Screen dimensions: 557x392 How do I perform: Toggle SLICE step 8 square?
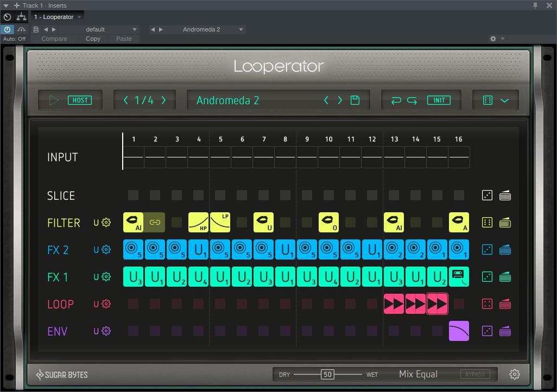click(x=285, y=195)
